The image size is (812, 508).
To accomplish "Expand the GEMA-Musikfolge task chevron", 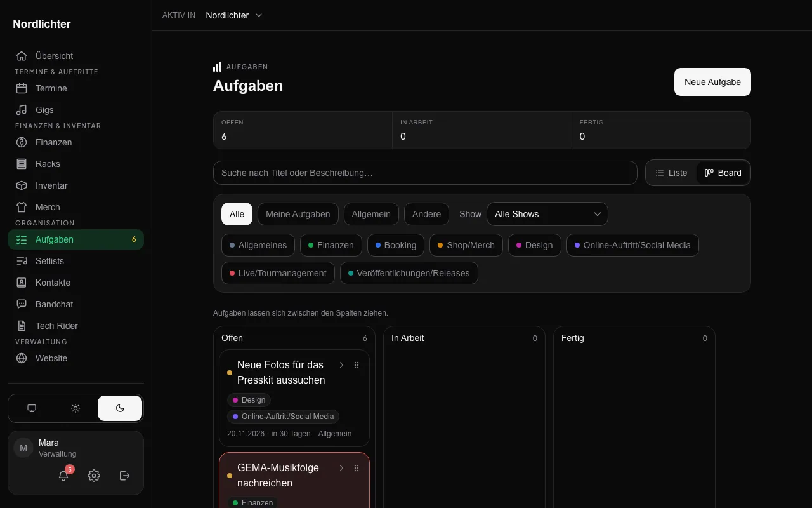I will (x=341, y=468).
